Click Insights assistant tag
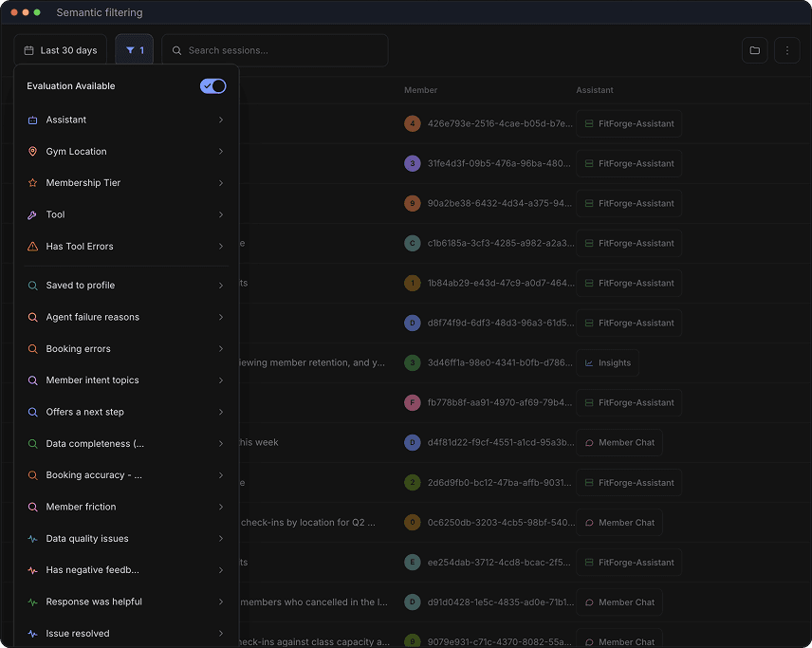 [x=607, y=362]
